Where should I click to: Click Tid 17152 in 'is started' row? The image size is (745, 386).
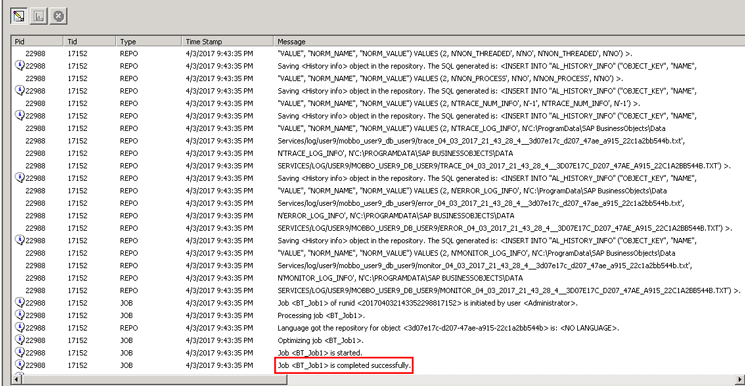pos(77,352)
